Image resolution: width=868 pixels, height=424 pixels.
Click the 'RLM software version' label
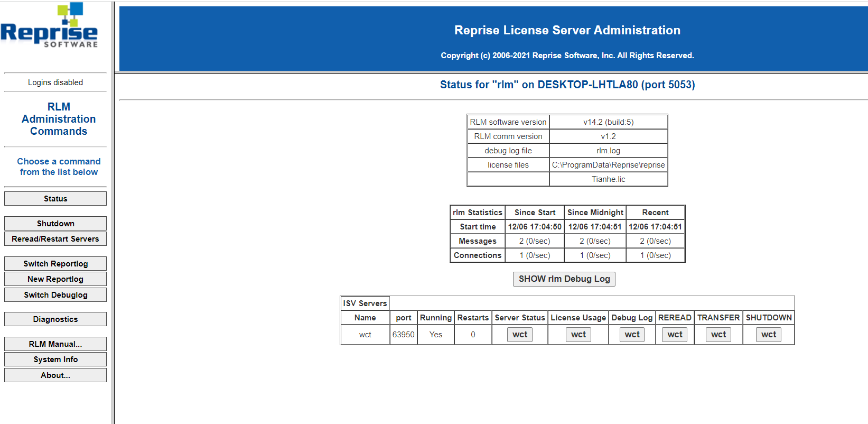[x=508, y=122]
